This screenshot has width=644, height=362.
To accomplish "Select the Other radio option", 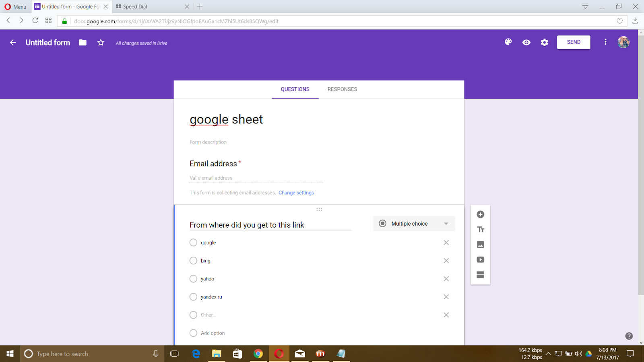I will tap(193, 315).
